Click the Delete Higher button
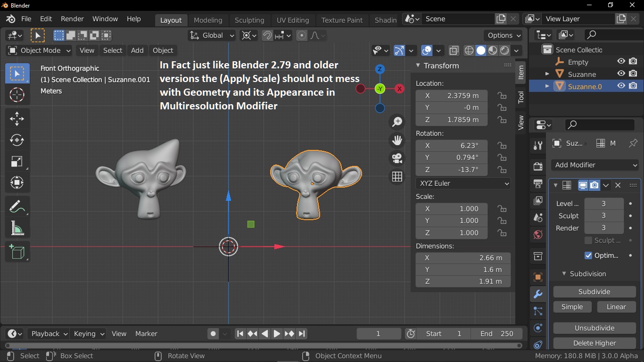Viewport: 644px width, 362px height. 594,343
